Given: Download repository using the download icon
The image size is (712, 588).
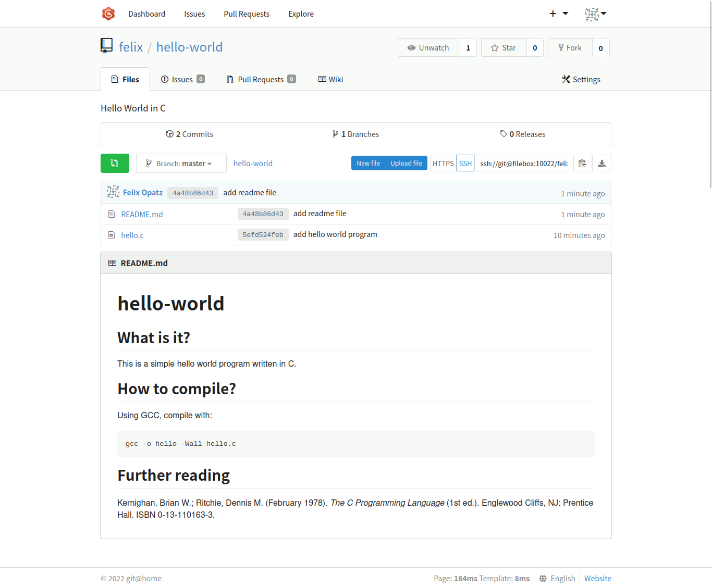Looking at the screenshot, I should coord(601,164).
